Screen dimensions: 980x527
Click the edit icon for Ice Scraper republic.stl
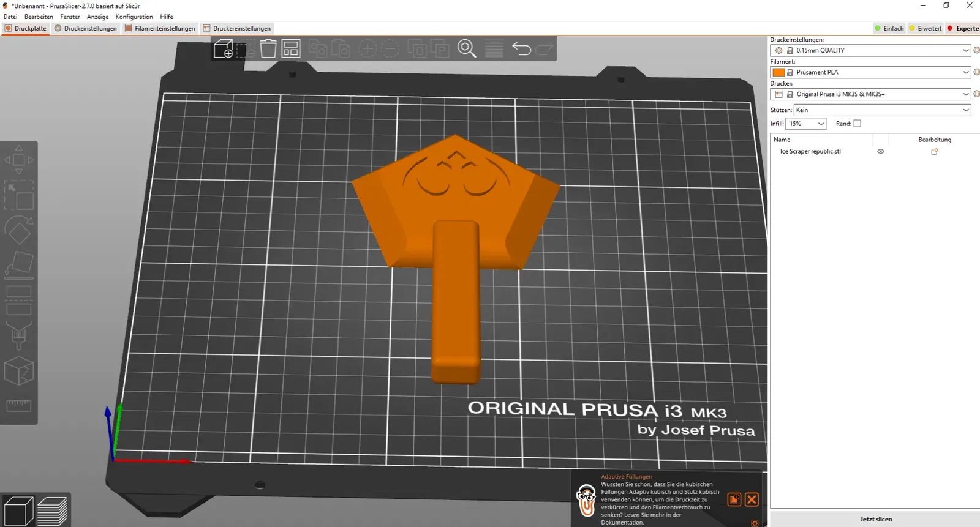point(935,152)
